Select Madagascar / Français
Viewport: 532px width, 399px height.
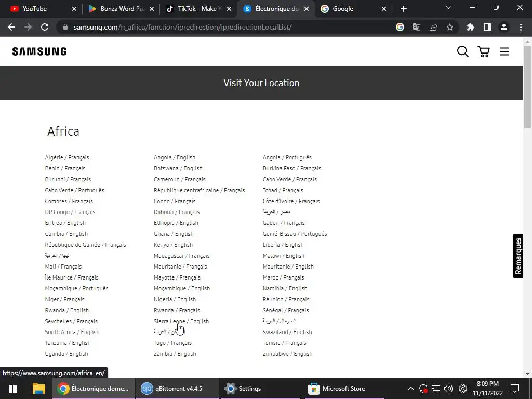click(181, 256)
